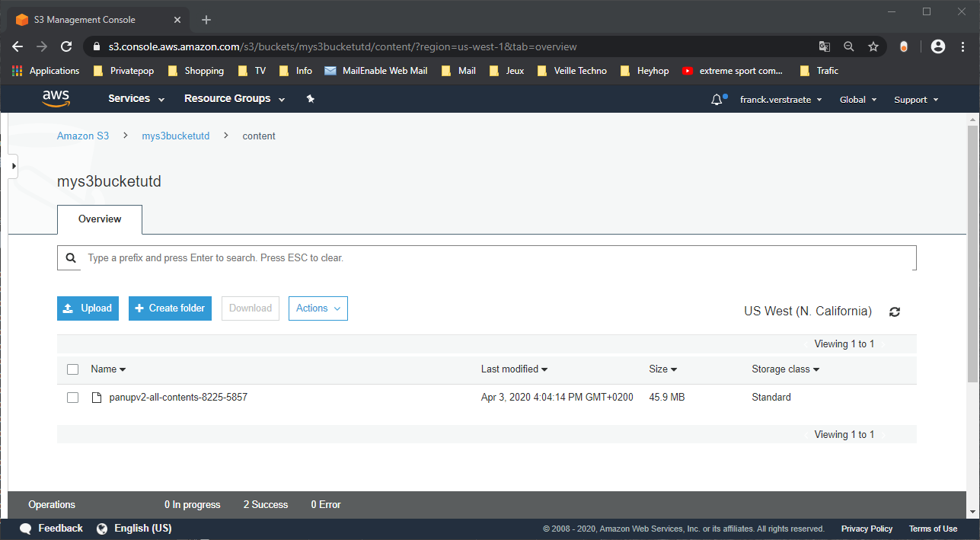Image resolution: width=980 pixels, height=540 pixels.
Task: Open a new browser tab with plus icon
Action: 206,20
